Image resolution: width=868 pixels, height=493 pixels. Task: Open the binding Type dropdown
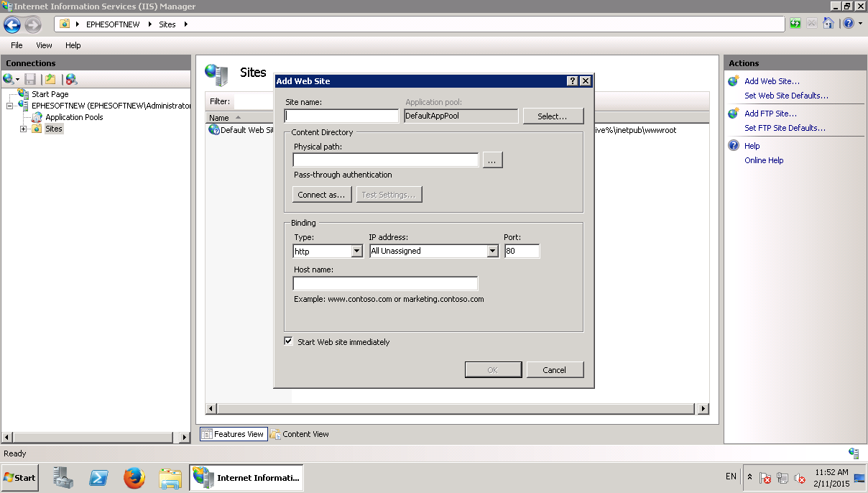coord(356,251)
